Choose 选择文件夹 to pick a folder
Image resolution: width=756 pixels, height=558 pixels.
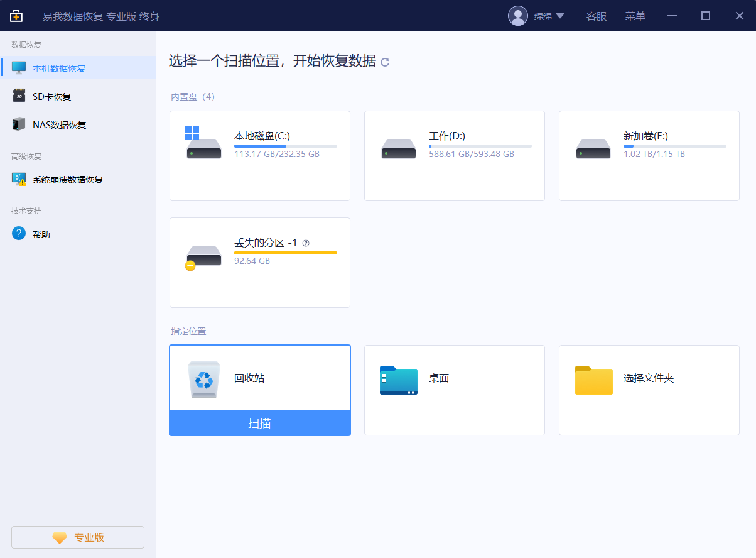point(649,390)
